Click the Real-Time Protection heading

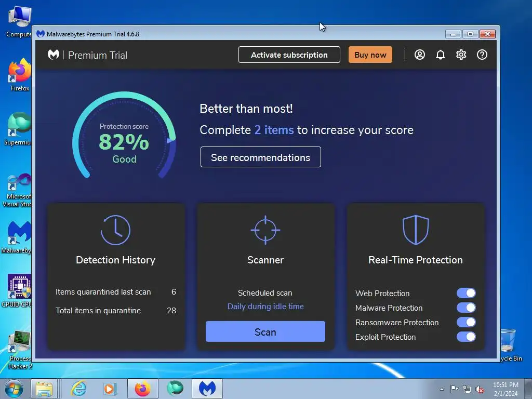click(x=415, y=260)
